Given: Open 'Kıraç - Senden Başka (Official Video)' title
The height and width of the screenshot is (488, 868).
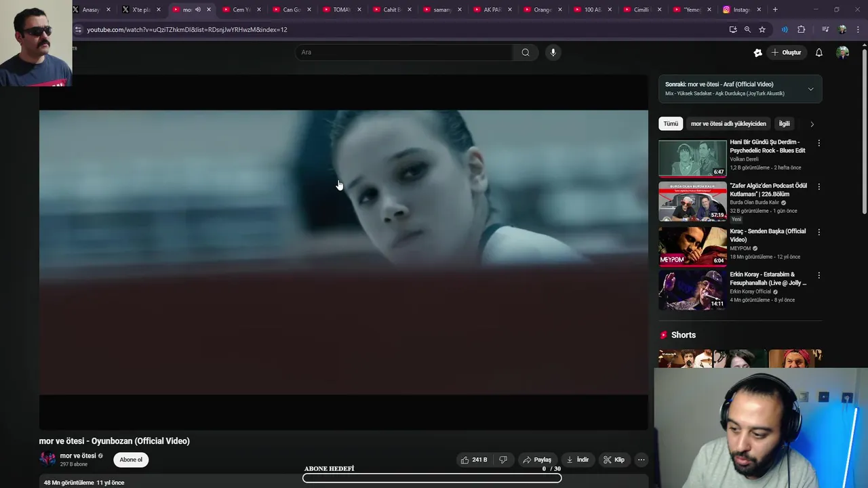Looking at the screenshot, I should [x=768, y=235].
